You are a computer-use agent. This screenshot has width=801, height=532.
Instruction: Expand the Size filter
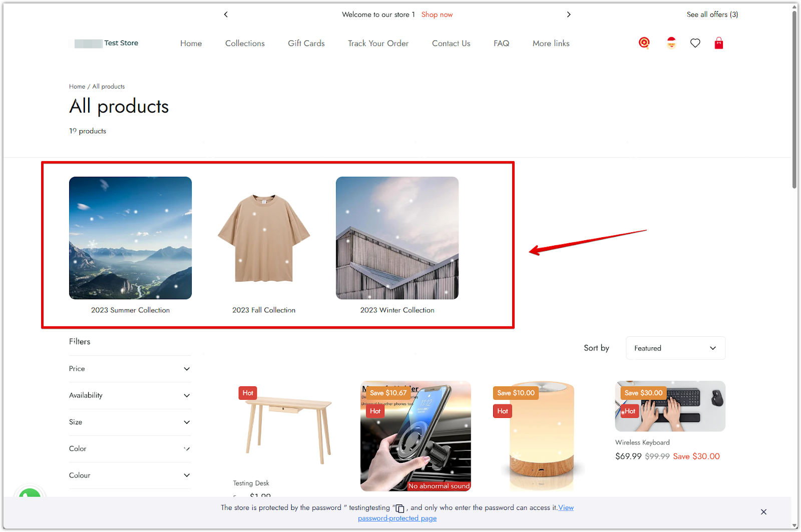pos(130,422)
